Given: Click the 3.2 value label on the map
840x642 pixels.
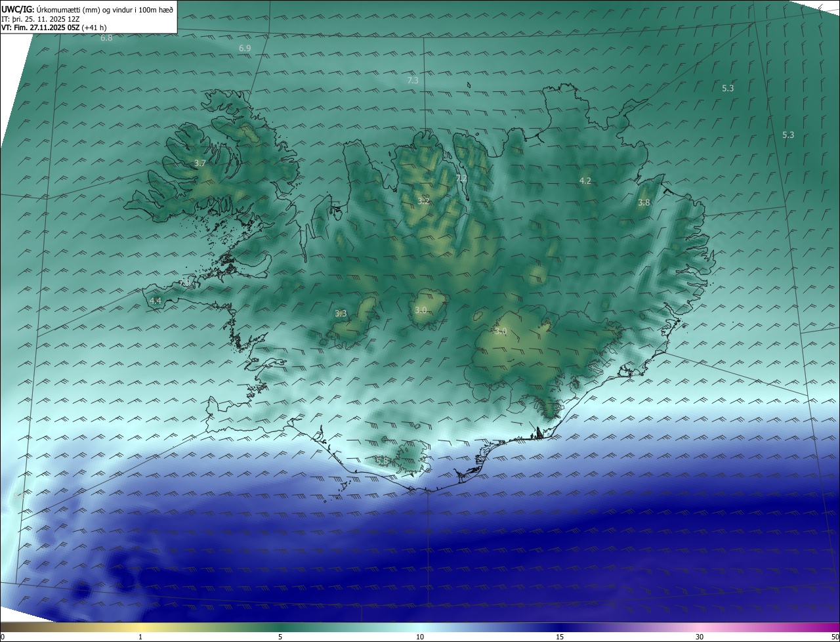Looking at the screenshot, I should (x=423, y=201).
